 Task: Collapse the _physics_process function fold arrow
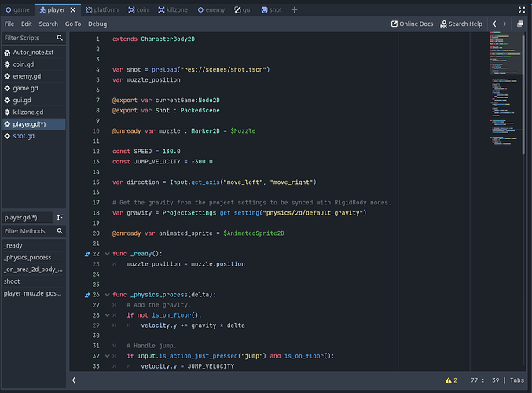coord(107,295)
